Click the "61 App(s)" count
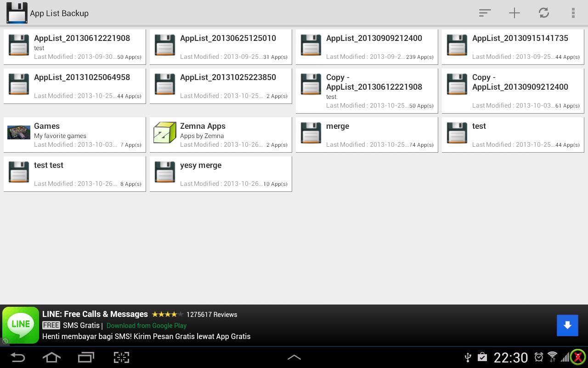This screenshot has width=588, height=368. tap(567, 106)
